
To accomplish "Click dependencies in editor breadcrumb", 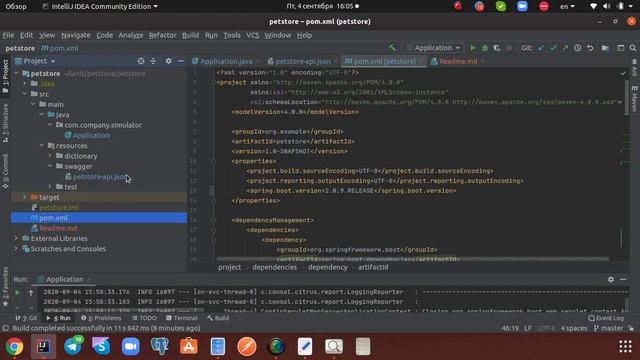I will pyautogui.click(x=274, y=267).
